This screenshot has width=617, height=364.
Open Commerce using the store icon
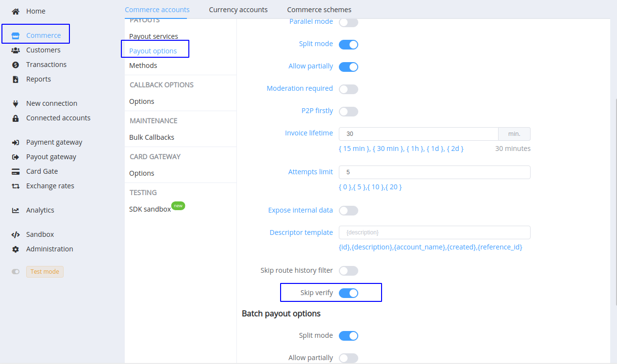click(16, 35)
